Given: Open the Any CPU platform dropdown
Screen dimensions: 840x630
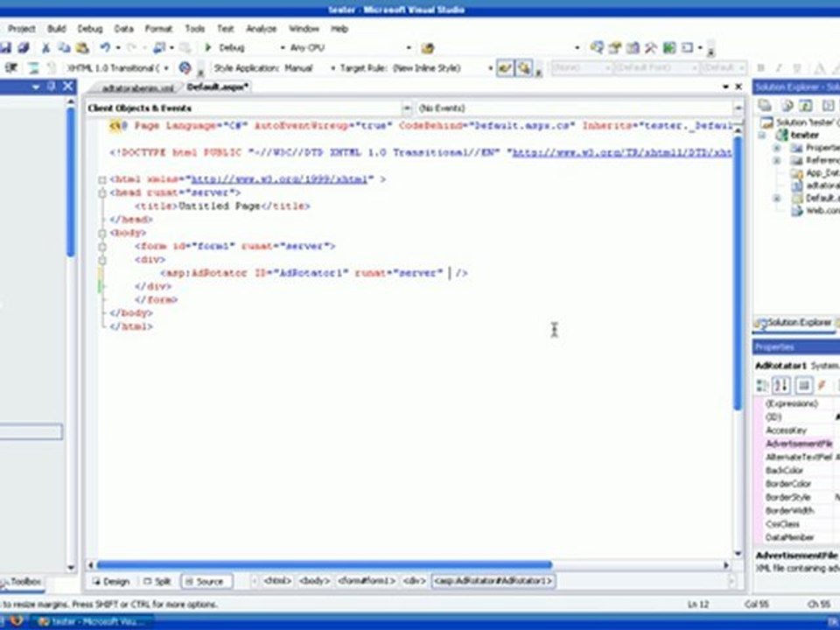Looking at the screenshot, I should (x=409, y=47).
